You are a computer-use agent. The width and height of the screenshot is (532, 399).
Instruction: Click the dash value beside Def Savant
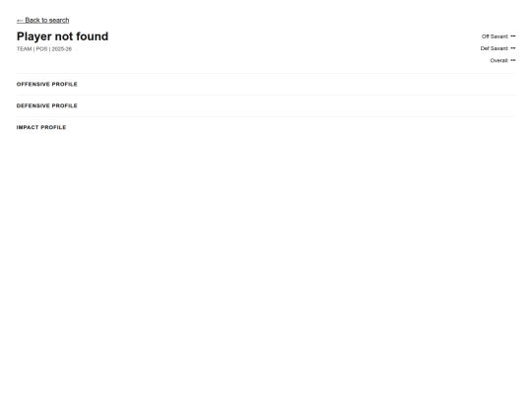point(513,48)
